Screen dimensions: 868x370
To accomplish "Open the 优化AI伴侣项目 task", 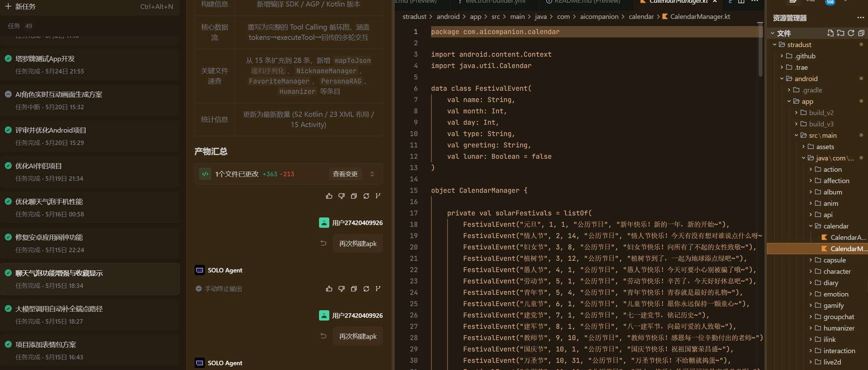I will coord(90,172).
